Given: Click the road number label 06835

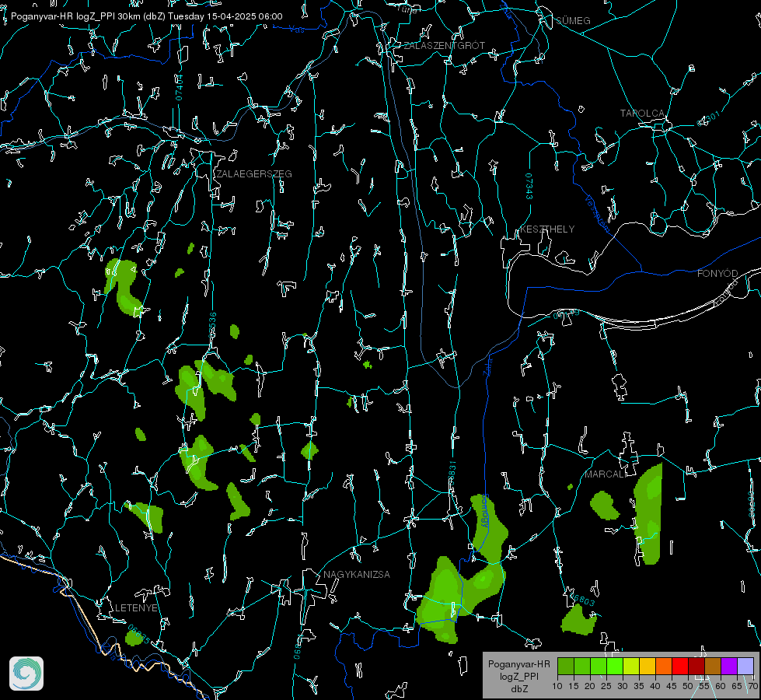Looking at the screenshot, I should tap(139, 634).
